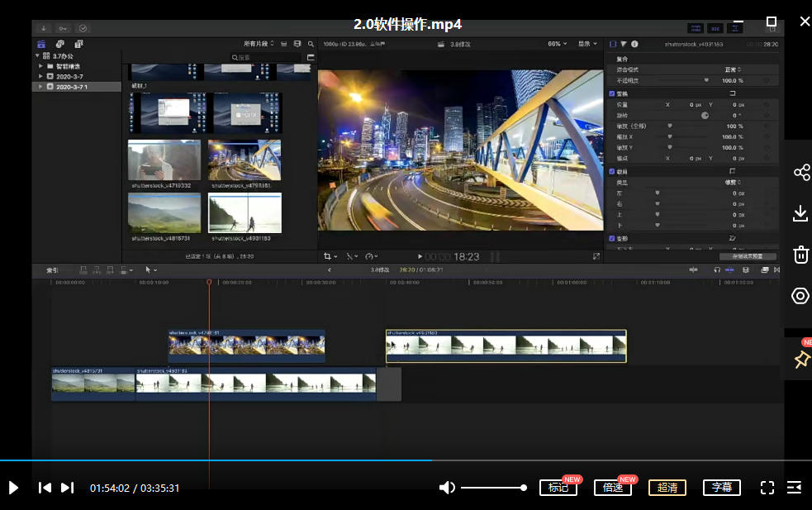Play the video with the play button

click(13, 488)
